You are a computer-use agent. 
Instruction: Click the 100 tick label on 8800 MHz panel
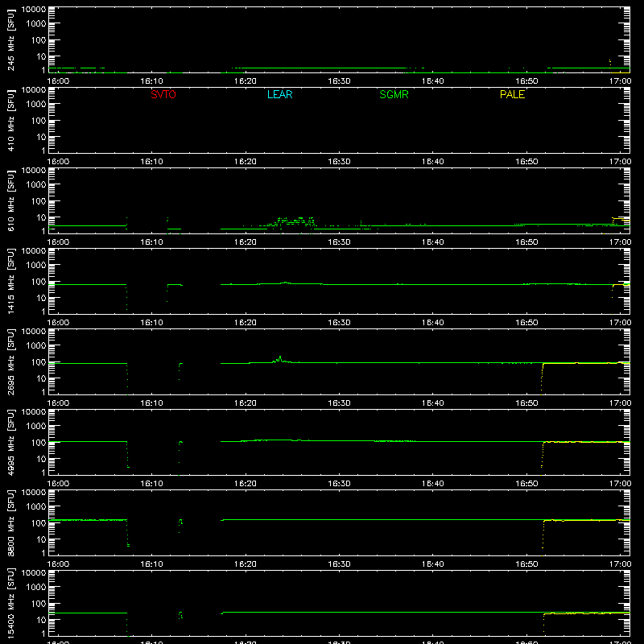click(39, 523)
